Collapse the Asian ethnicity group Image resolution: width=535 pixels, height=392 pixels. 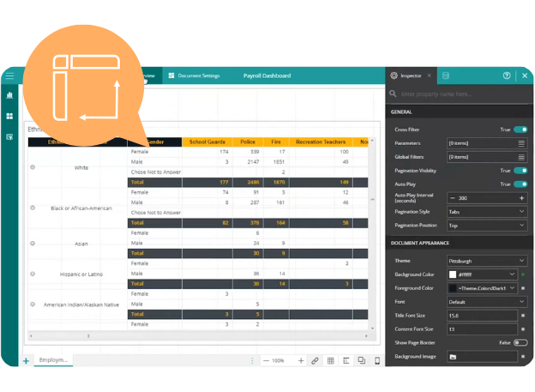33,243
